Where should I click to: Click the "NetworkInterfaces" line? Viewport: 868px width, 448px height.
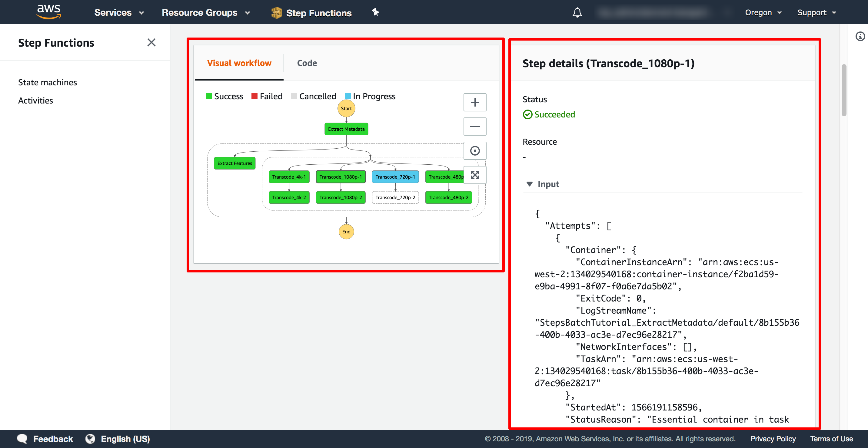tap(636, 347)
